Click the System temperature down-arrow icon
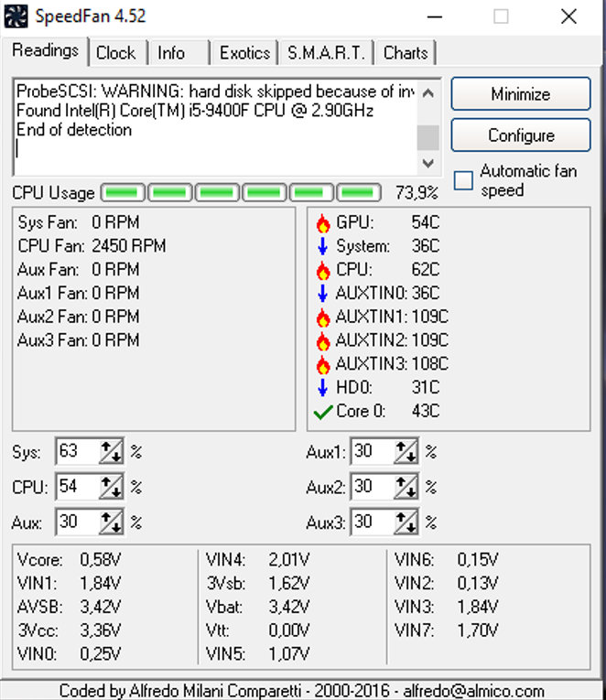Image resolution: width=606 pixels, height=700 pixels. 322,246
